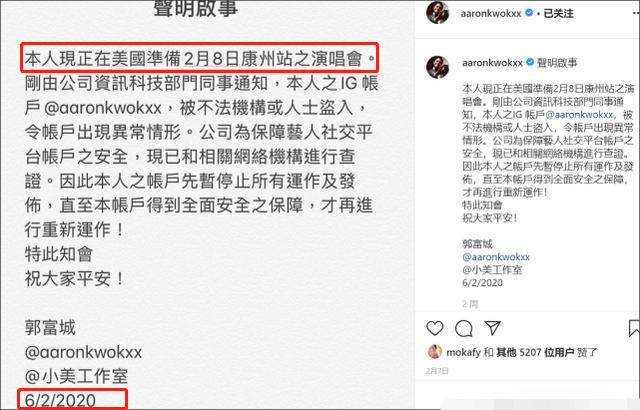This screenshot has width=640, height=410.
Task: Click the header profile avatar of aaronkwokxx
Action: tap(438, 13)
